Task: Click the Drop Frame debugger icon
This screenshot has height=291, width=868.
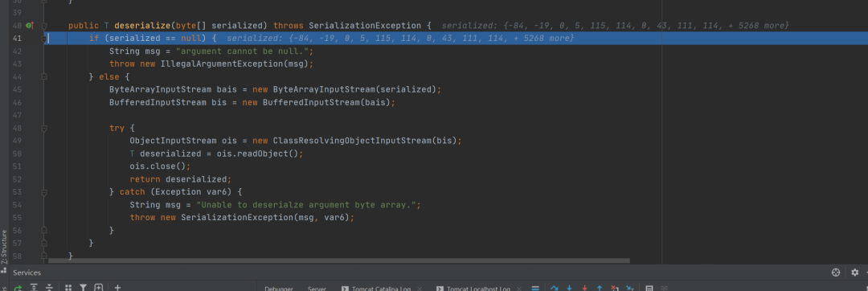Action: click(x=615, y=289)
